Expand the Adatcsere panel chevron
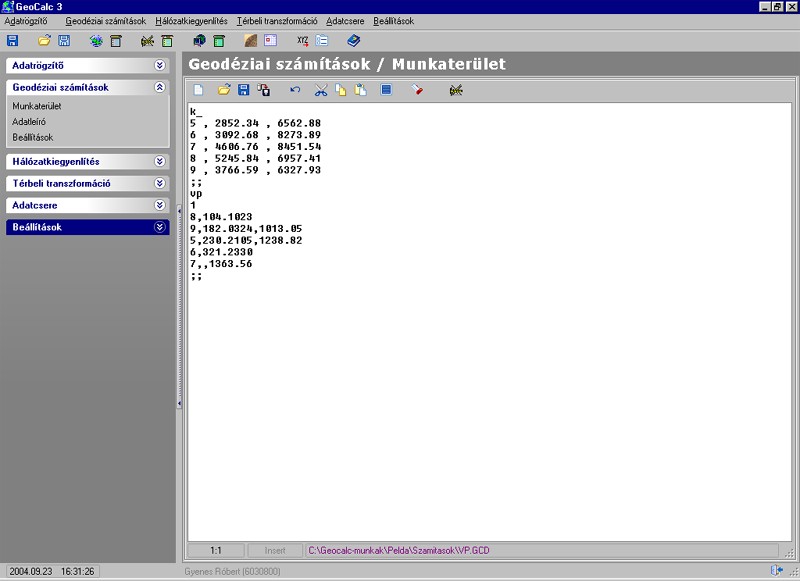The width and height of the screenshot is (800, 581). 160,205
